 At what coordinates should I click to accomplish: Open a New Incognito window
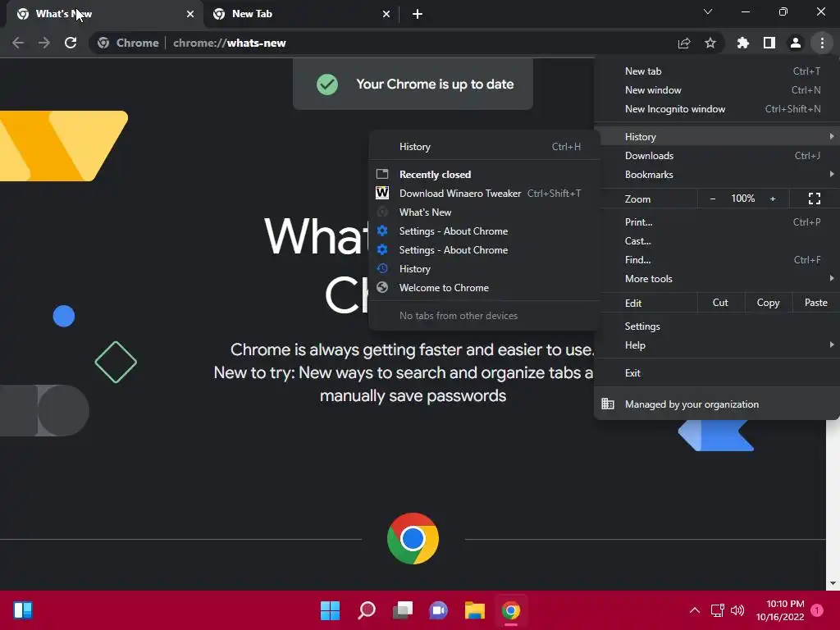click(x=717, y=109)
